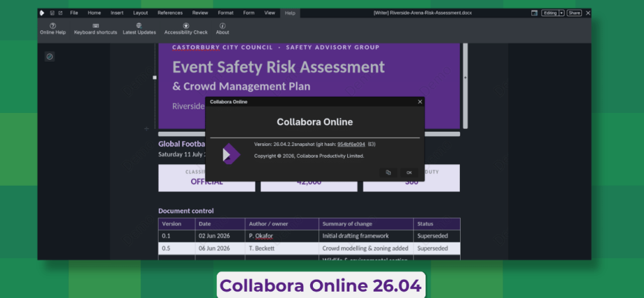Open git hash link 954bf6e094
644x298 pixels.
[x=351, y=144]
